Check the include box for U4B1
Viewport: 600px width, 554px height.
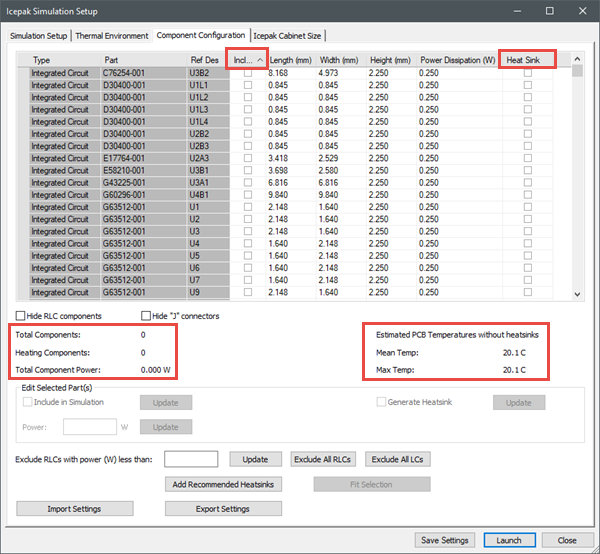click(248, 195)
